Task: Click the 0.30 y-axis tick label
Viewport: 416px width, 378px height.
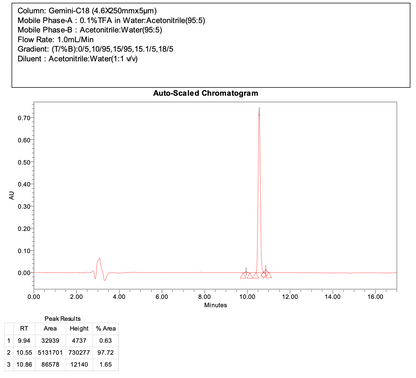Action: click(x=24, y=206)
